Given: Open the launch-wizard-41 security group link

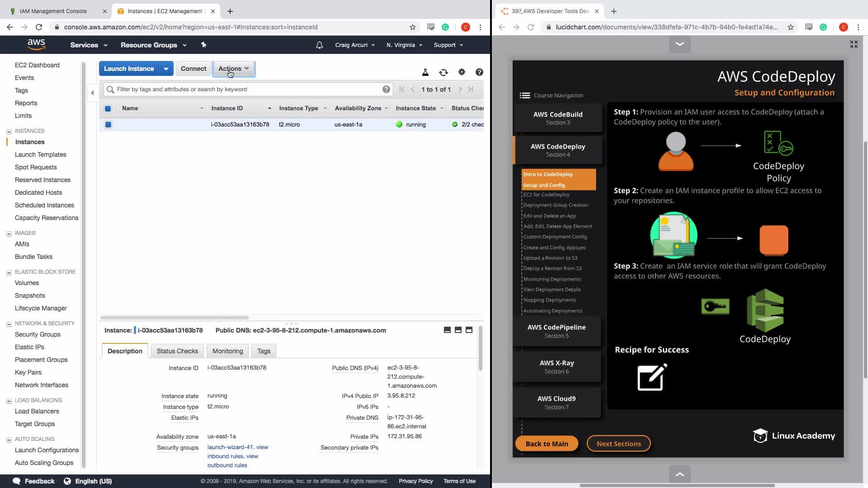Looking at the screenshot, I should coord(231,447).
